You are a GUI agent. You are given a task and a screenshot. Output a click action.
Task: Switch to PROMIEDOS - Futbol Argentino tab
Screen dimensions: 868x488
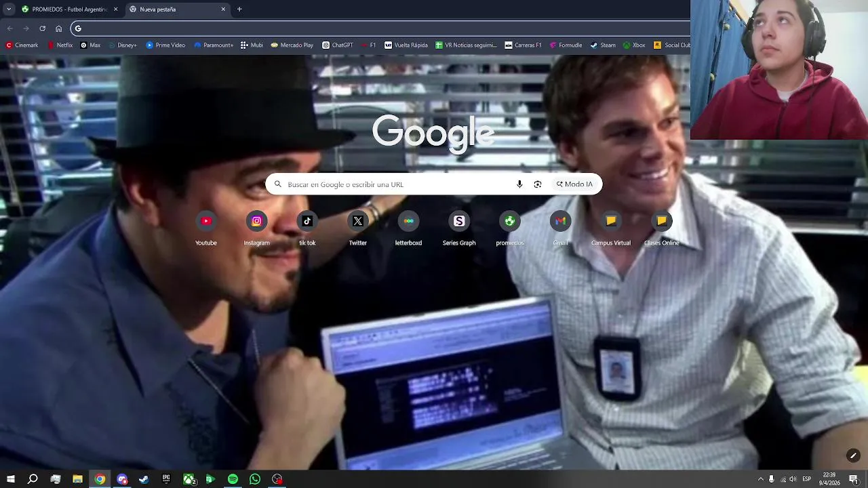coord(69,9)
